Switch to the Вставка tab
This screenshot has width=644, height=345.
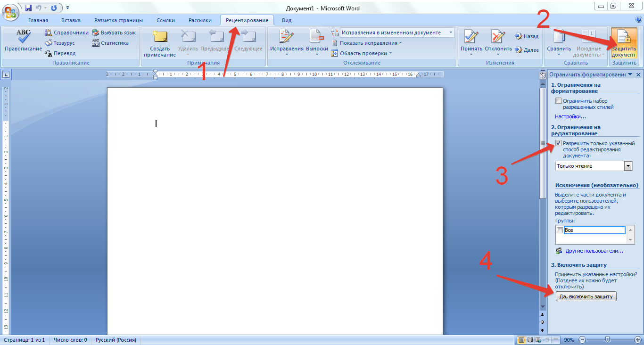(71, 20)
